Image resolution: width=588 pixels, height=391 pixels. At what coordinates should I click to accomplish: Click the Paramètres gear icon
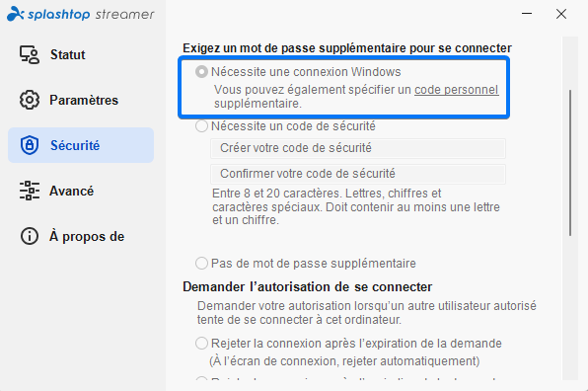(x=30, y=100)
